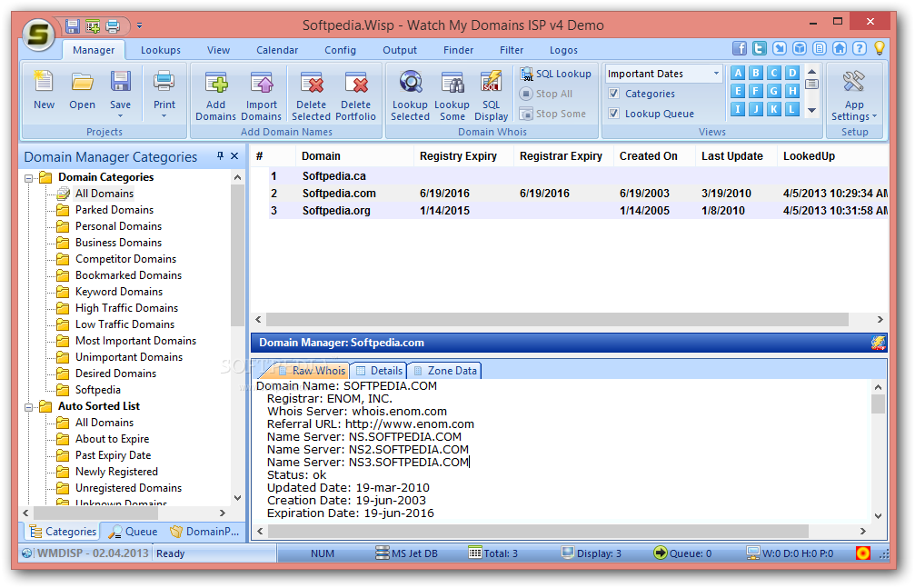Click the whois text vertical scrollbar thumb
The width and height of the screenshot is (915, 588).
coord(878,404)
